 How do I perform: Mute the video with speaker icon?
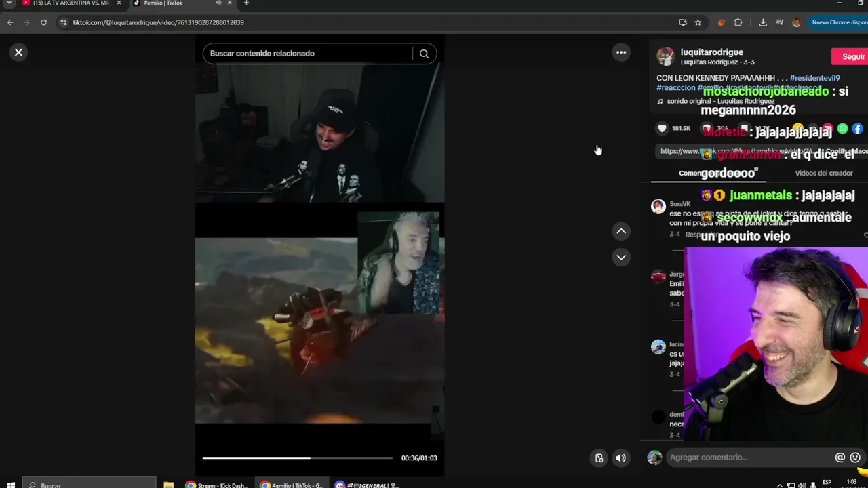click(620, 458)
